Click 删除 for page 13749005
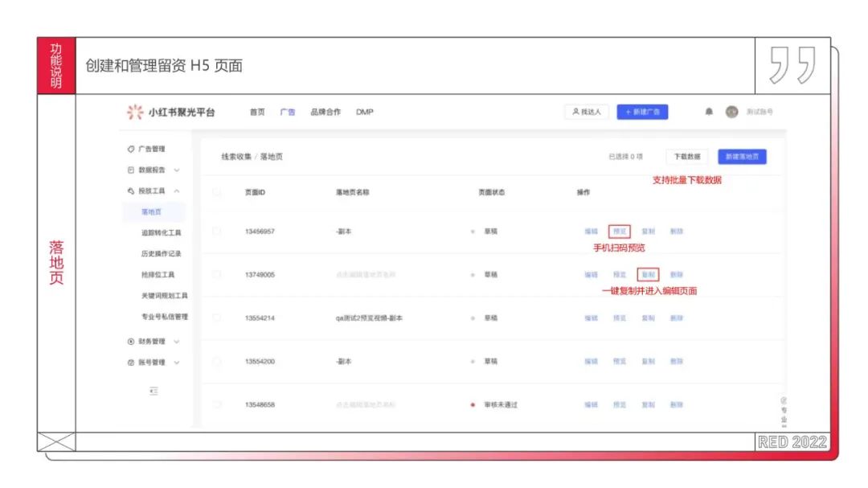The image size is (868, 488). 677,275
